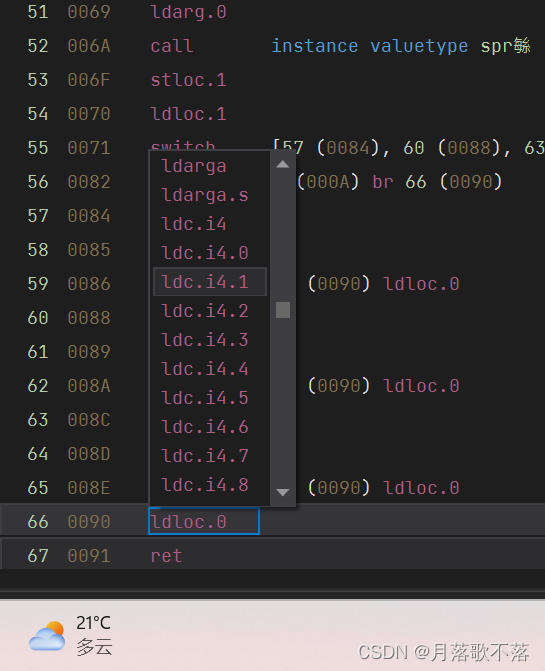545x671 pixels.
Task: Click the ldloc.0 operand on row 59
Action: click(x=421, y=284)
